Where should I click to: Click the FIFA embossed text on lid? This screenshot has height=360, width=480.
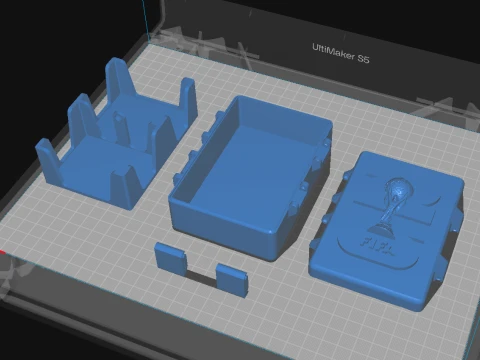(x=378, y=247)
